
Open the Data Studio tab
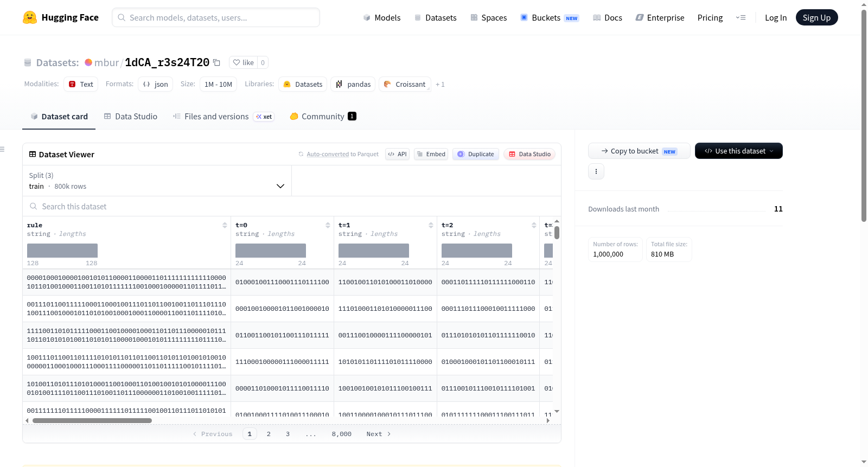click(131, 116)
